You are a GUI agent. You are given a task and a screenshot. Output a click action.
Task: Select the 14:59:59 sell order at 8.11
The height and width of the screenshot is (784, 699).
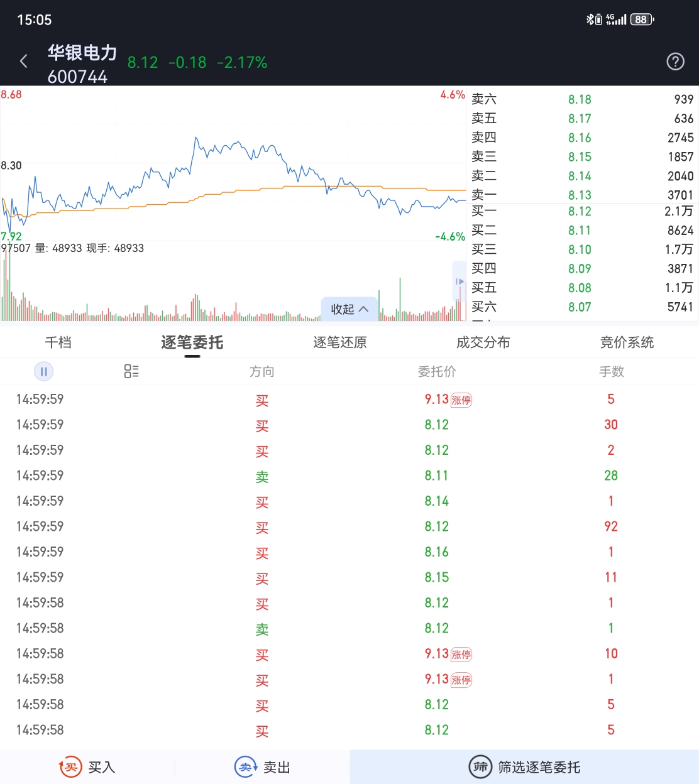click(349, 476)
